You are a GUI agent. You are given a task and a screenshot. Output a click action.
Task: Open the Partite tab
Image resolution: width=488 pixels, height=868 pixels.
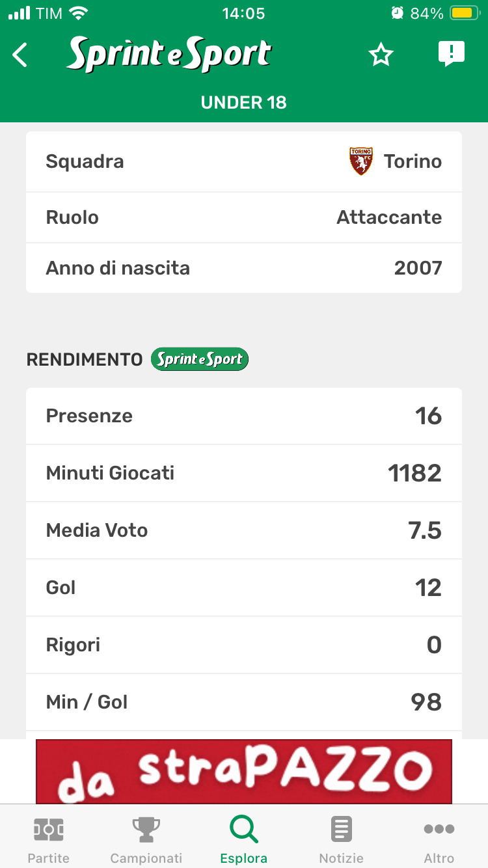tap(49, 839)
